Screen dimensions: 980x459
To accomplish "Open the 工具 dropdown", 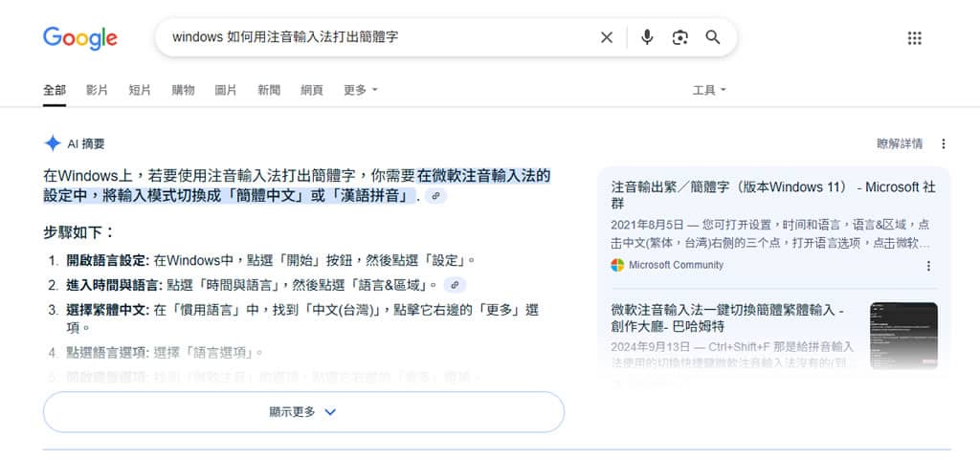I will pos(709,90).
